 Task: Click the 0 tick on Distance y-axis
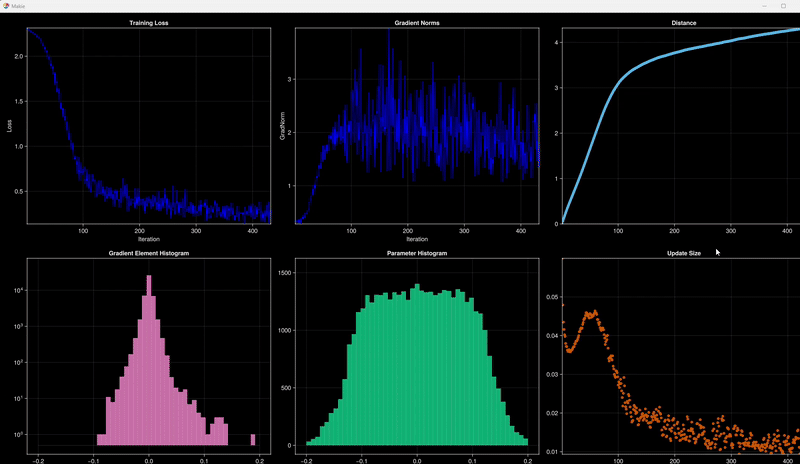[557, 224]
